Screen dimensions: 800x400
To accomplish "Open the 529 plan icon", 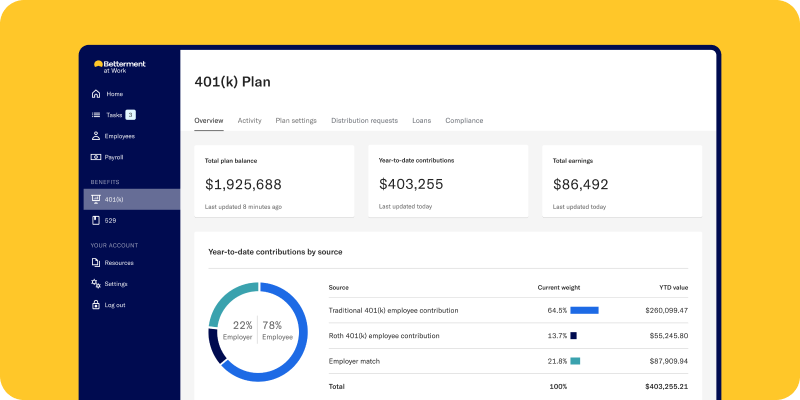I will [x=96, y=220].
